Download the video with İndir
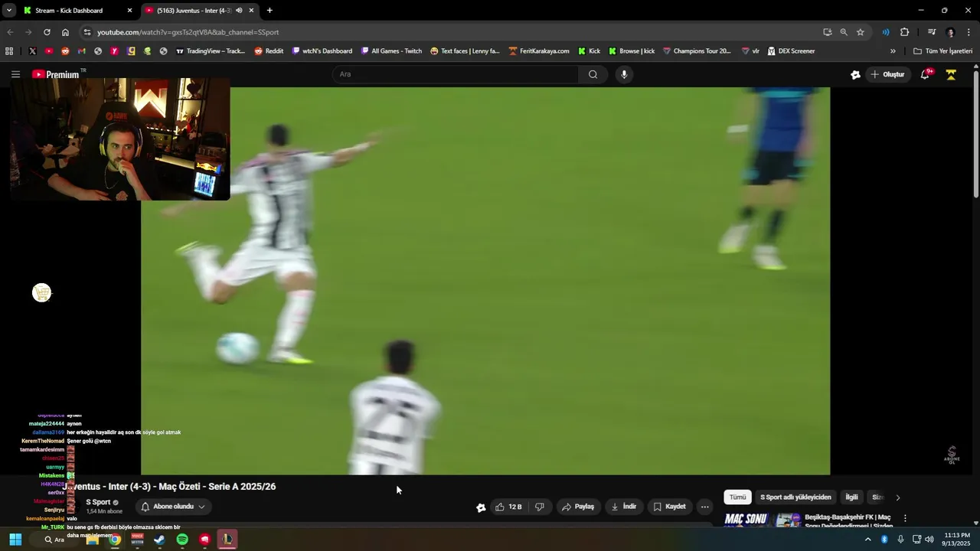Image resolution: width=980 pixels, height=551 pixels. 623,507
